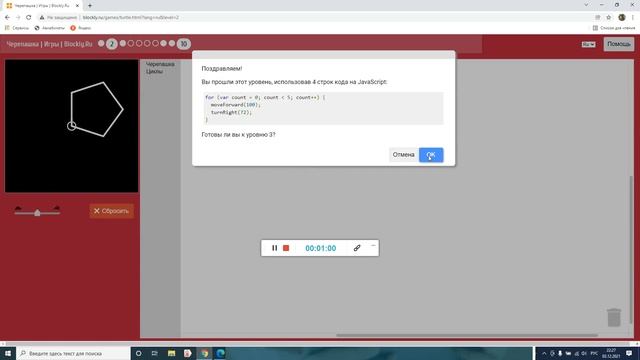
Task: Open the Chrome three-dot menu
Action: pos(633,18)
